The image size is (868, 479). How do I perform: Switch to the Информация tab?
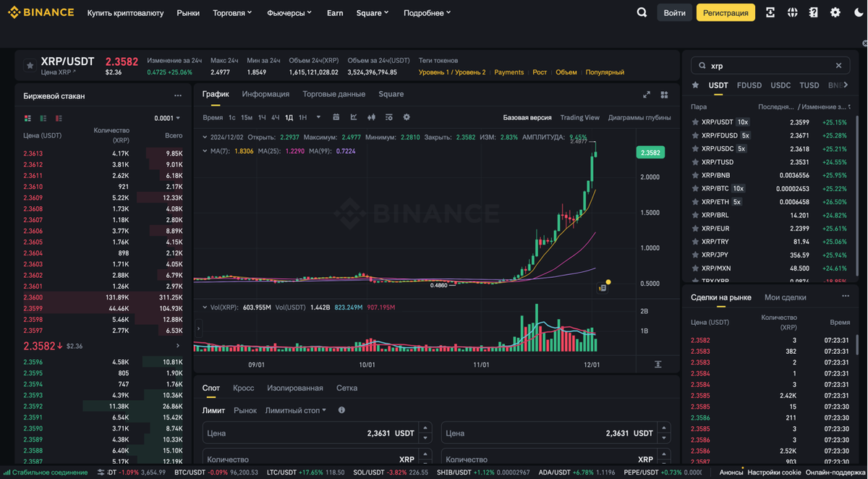point(265,94)
